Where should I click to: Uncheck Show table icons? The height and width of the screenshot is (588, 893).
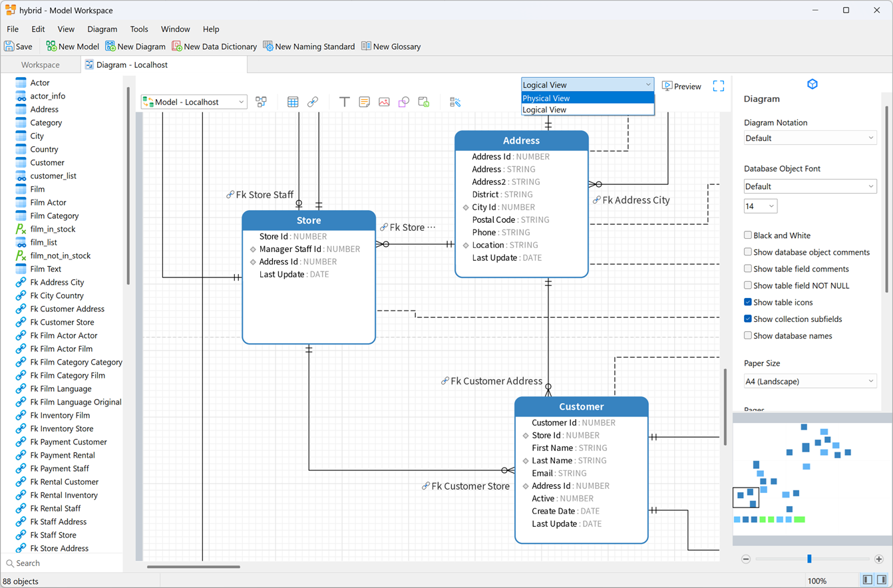click(x=748, y=302)
